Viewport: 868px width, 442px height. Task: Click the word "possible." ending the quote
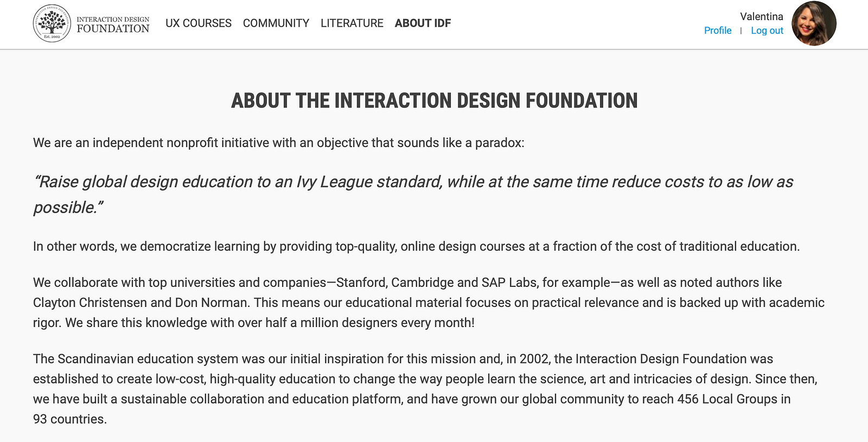[x=68, y=207]
